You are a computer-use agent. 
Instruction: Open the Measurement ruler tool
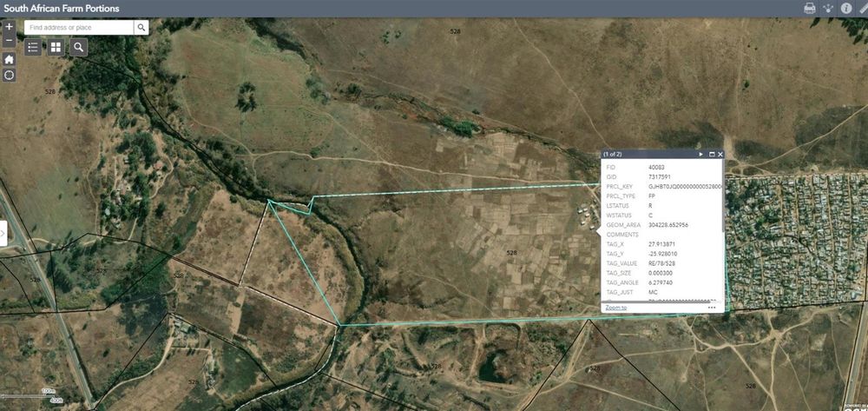point(864,8)
